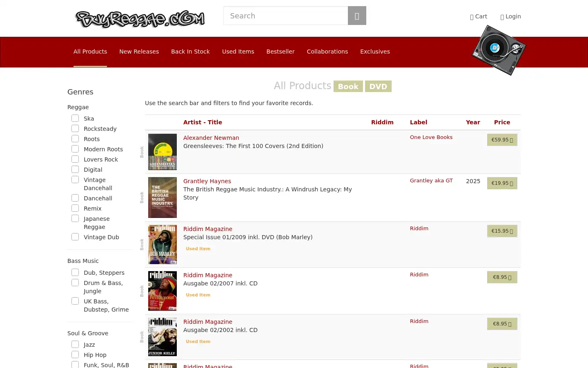Sort by the Label column header

click(419, 122)
